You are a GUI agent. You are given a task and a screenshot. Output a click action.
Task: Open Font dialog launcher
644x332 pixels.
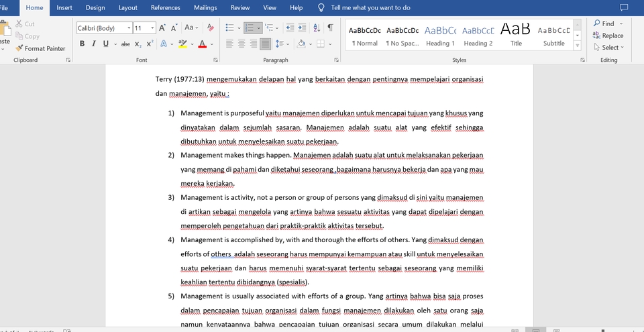pyautogui.click(x=215, y=60)
